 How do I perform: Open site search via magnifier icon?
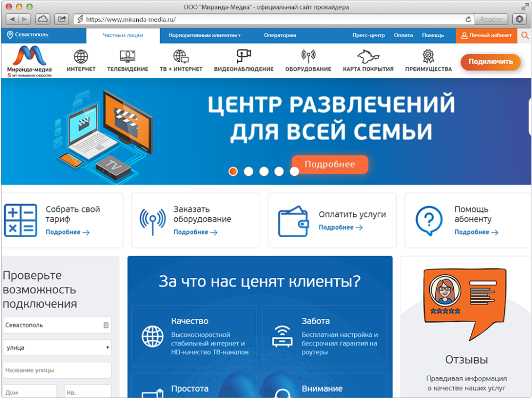pos(523,35)
